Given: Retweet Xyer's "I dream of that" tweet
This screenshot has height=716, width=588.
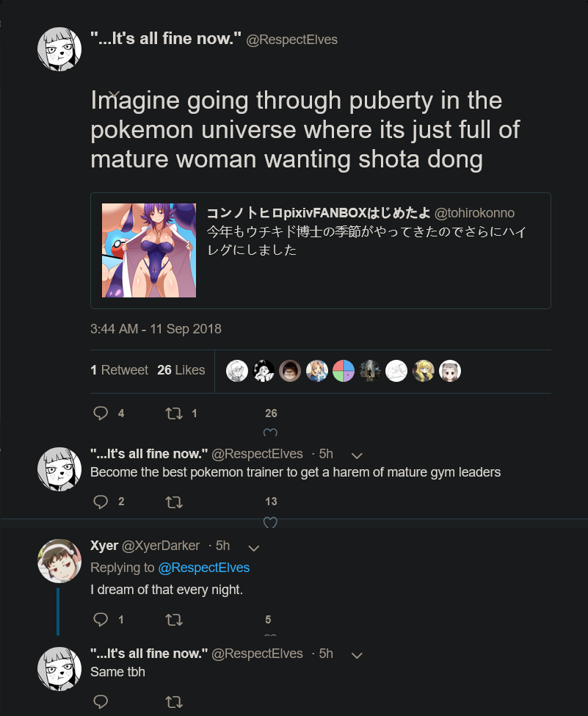Looking at the screenshot, I should point(174,620).
